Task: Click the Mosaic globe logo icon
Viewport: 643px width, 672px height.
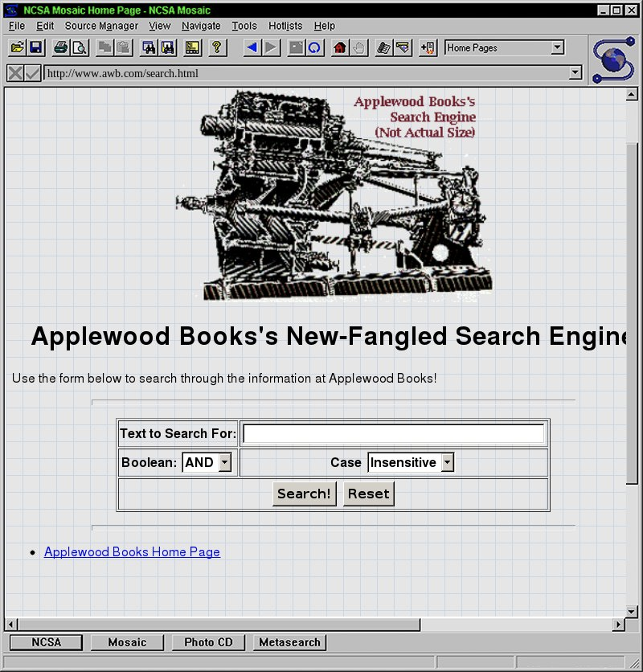Action: pyautogui.click(x=613, y=60)
